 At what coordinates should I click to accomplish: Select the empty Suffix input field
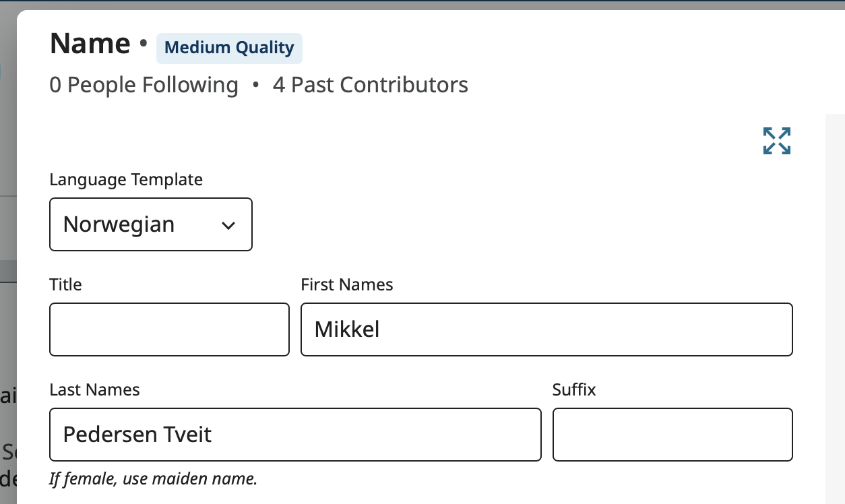coord(672,435)
